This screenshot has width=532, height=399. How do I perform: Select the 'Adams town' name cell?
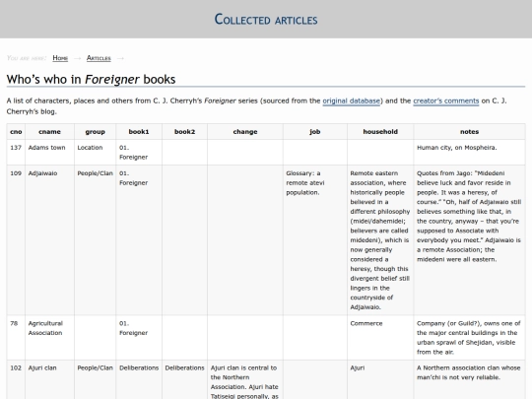click(x=49, y=153)
